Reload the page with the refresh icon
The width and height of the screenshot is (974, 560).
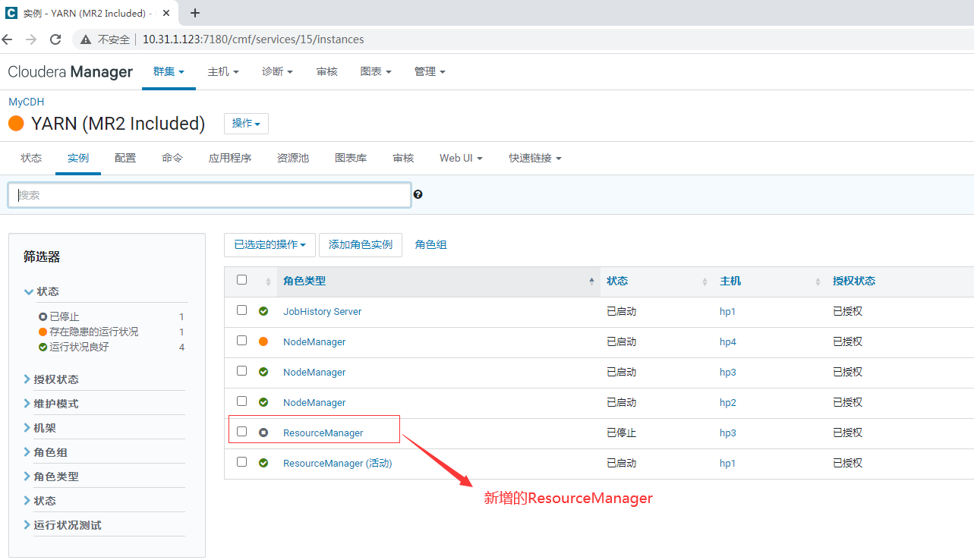tap(55, 39)
